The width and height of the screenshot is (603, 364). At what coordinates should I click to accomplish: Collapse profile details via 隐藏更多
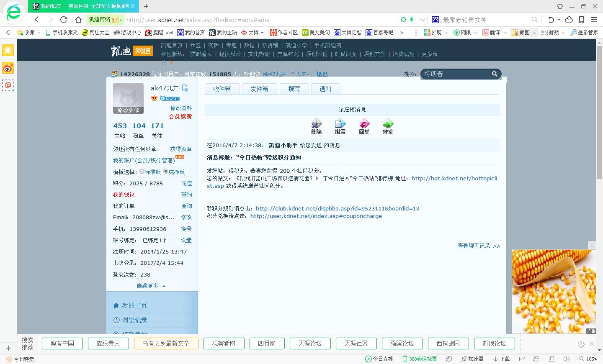point(151,286)
